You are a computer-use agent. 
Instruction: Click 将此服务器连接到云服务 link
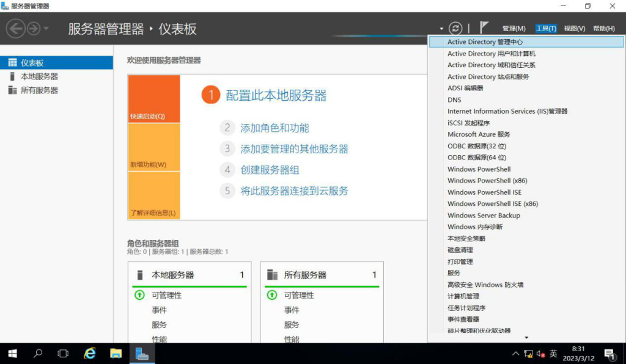(x=294, y=191)
